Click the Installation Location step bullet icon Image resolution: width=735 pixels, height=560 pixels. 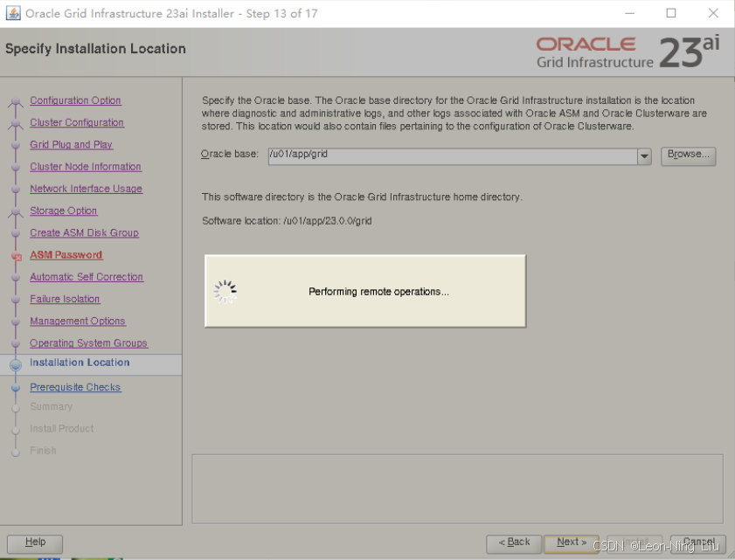pos(16,364)
